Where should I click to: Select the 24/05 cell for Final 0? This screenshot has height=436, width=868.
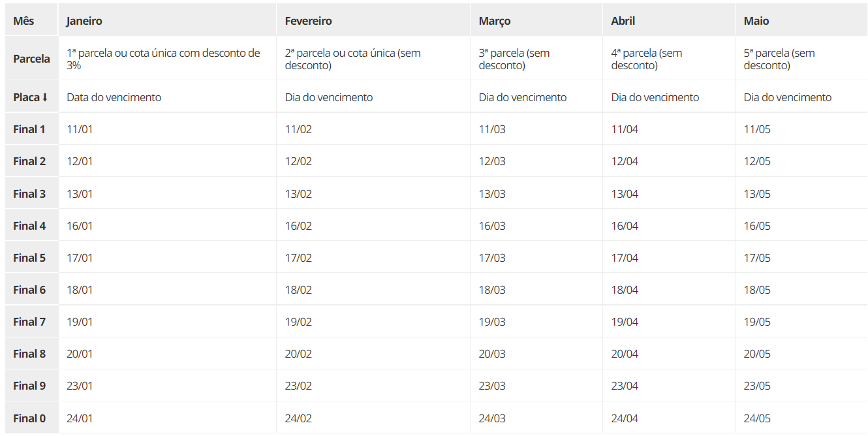pos(757,418)
